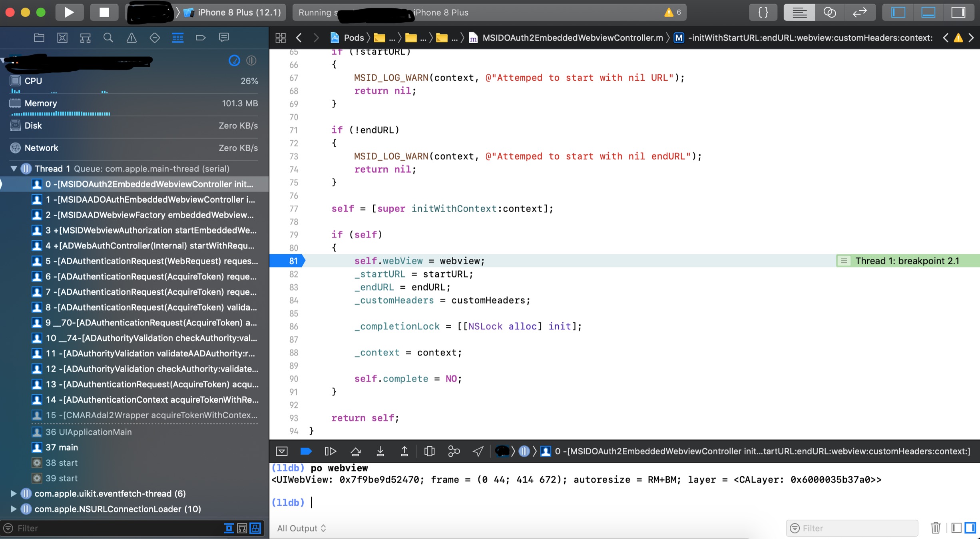Expand com.apple.NSURLConnectionLoader thread

click(x=14, y=509)
